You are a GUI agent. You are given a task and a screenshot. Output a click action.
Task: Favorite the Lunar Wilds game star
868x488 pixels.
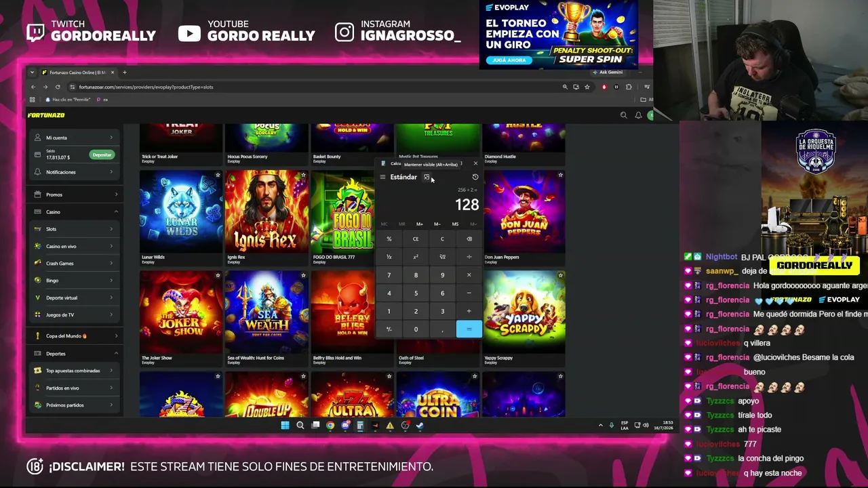(218, 175)
